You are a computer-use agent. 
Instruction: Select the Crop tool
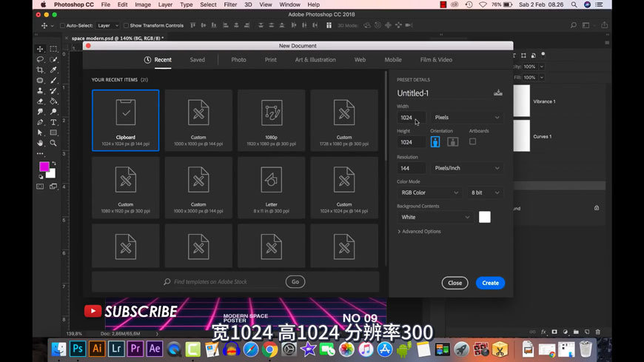tap(40, 70)
